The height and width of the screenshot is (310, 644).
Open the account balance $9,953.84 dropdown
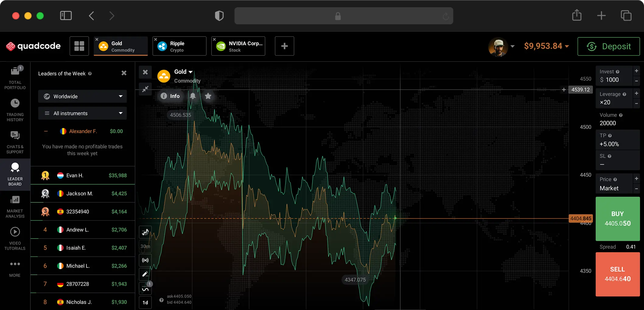tap(547, 46)
